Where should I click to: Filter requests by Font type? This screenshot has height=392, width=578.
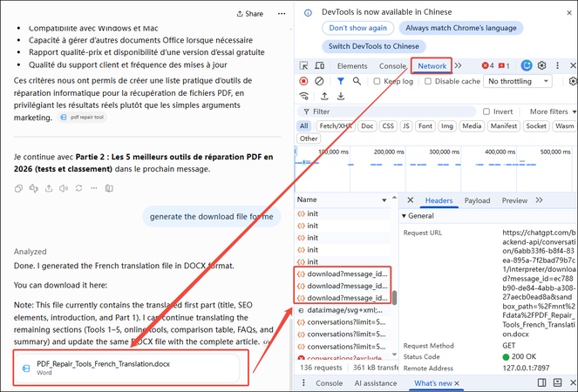tap(425, 126)
